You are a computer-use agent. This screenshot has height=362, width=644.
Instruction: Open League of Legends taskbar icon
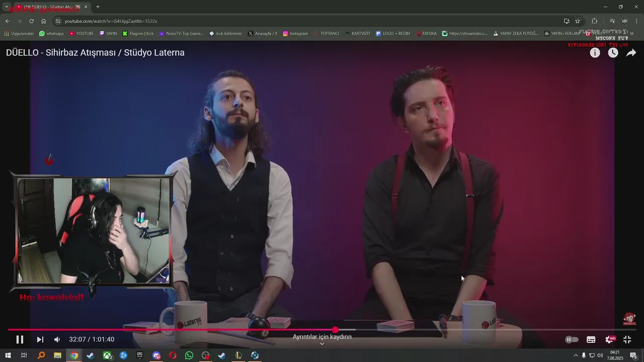point(238,355)
